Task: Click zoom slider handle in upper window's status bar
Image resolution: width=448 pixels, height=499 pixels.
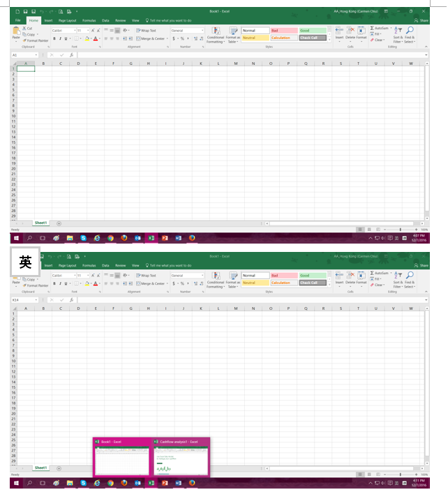Action: pyautogui.click(x=401, y=229)
